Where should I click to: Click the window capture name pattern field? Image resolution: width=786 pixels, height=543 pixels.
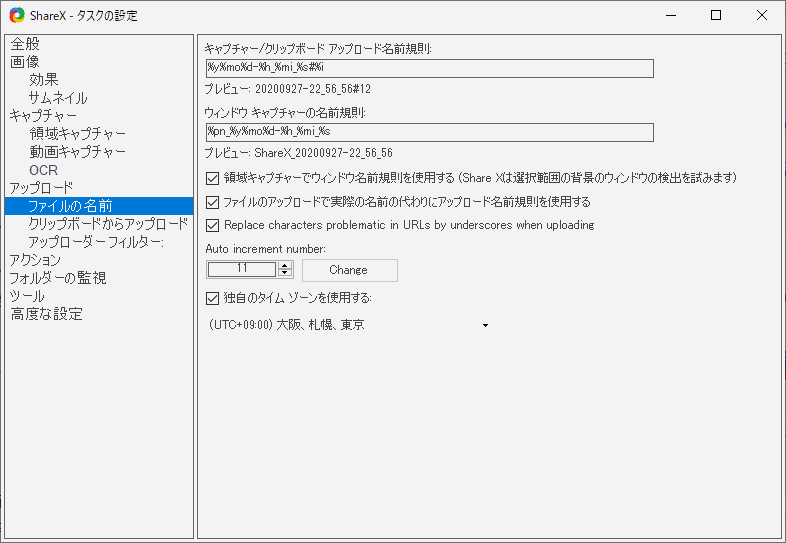pyautogui.click(x=430, y=132)
